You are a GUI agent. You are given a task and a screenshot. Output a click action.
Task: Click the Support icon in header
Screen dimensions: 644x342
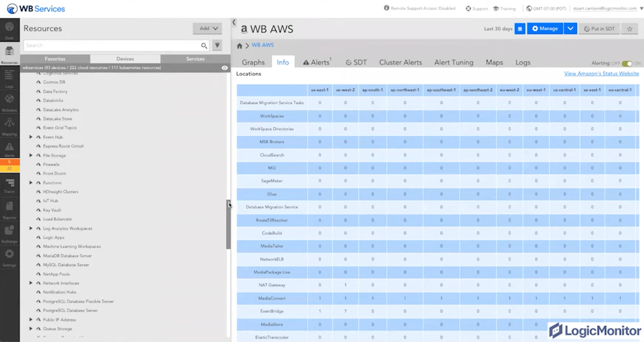468,8
